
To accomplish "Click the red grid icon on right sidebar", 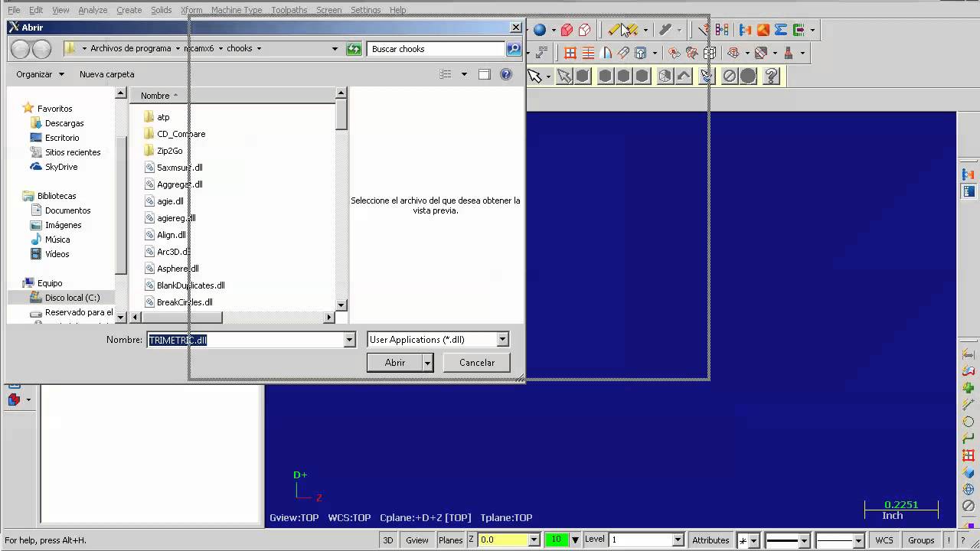I will click(969, 455).
